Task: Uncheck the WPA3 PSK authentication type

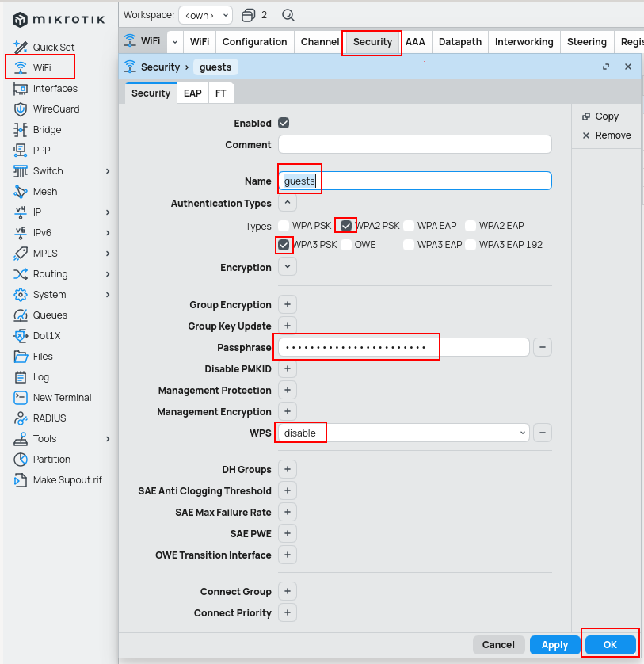Action: pyautogui.click(x=284, y=245)
